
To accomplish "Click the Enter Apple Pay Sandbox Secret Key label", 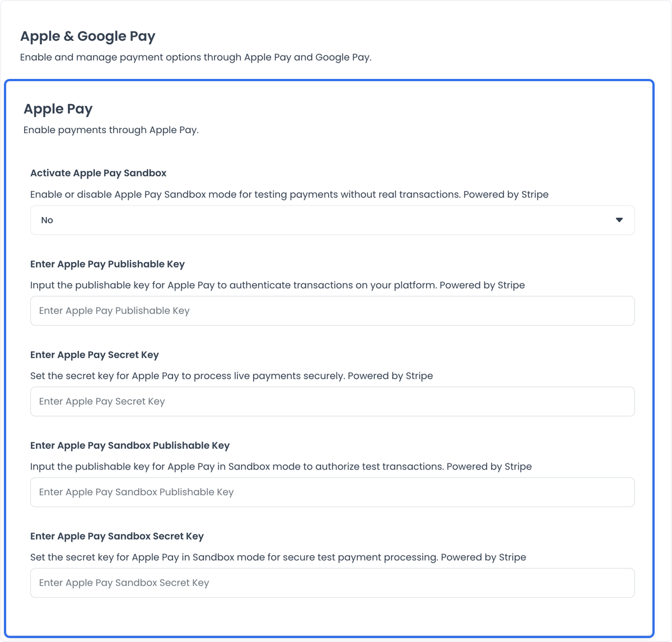I will [117, 536].
